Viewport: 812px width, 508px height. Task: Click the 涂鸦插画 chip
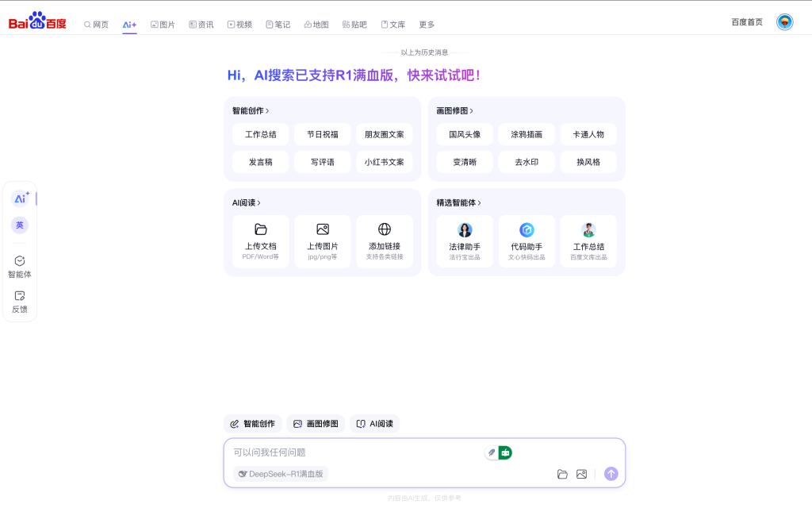tap(527, 134)
